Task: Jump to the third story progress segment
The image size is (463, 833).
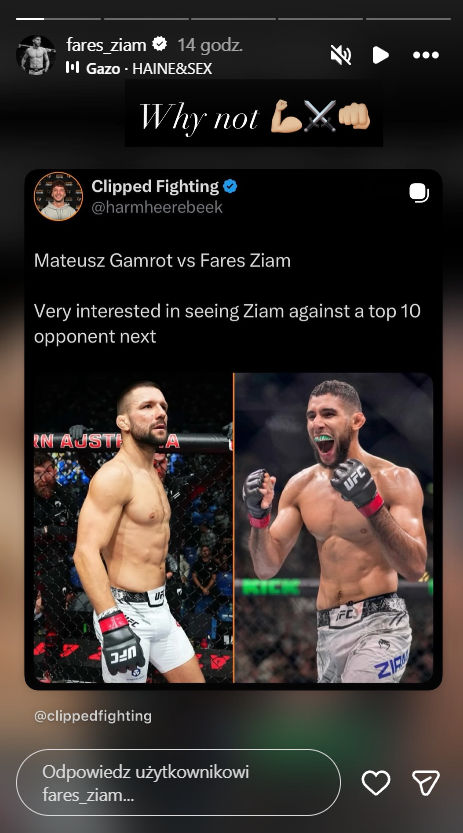Action: click(233, 19)
